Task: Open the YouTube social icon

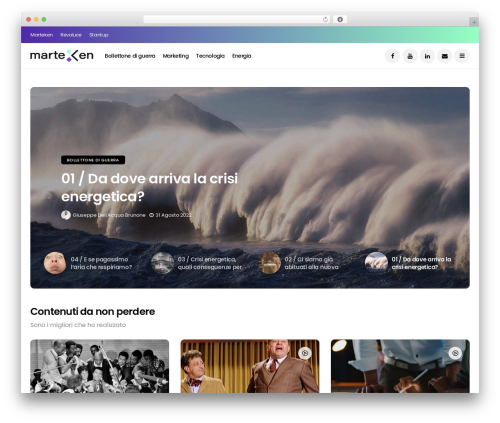Action: coord(410,56)
